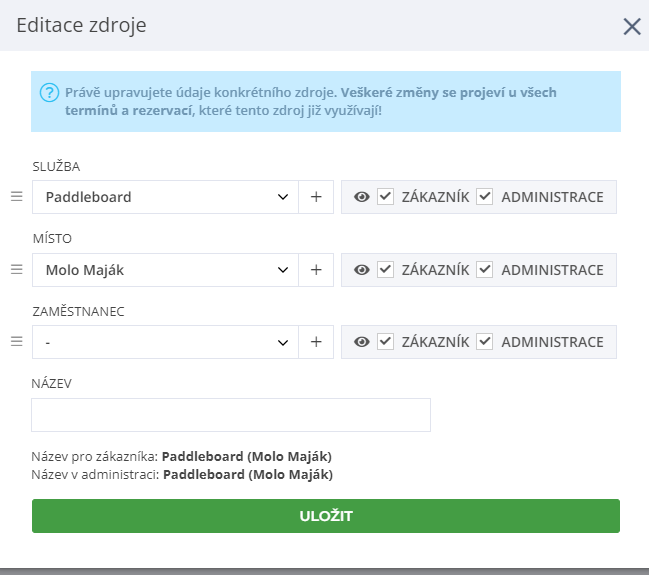Add a new Zaměstnanec with plus button

click(x=316, y=342)
